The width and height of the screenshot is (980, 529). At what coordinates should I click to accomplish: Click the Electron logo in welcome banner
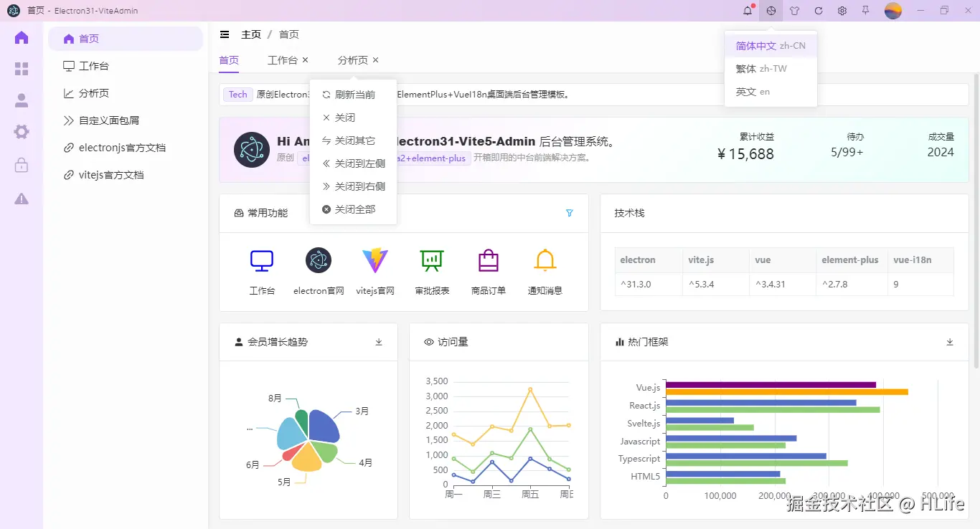252,150
